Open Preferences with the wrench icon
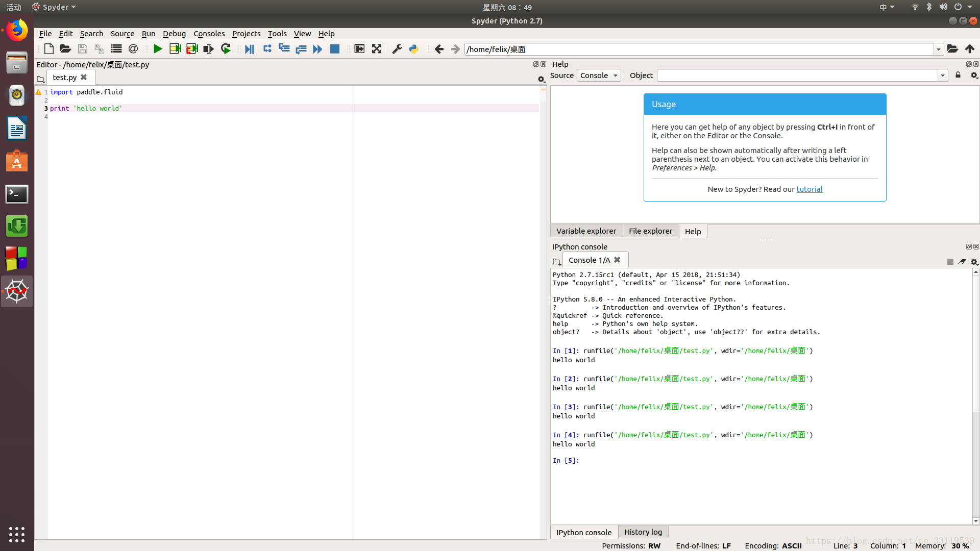 [397, 49]
